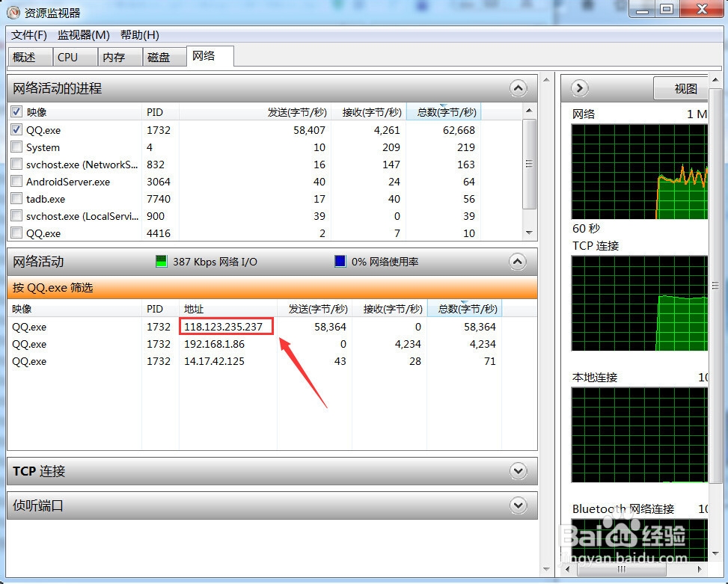Maximize the Resource Monitor window

tap(667, 9)
